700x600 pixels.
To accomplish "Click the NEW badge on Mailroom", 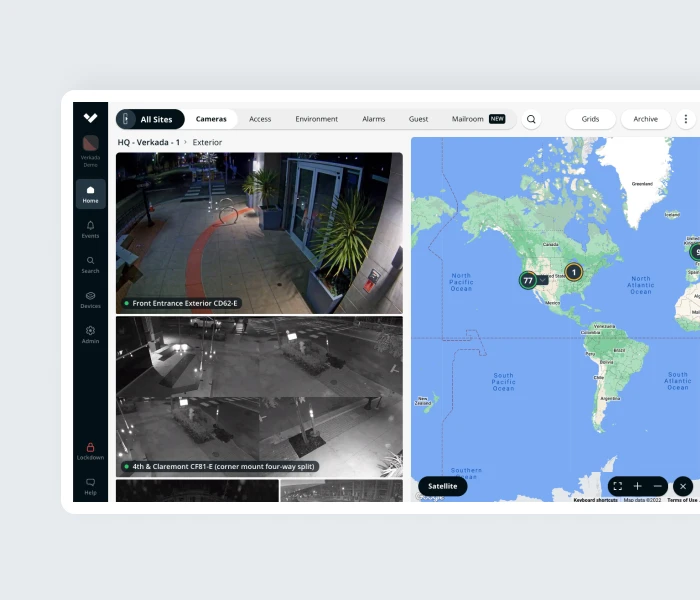I will (497, 119).
